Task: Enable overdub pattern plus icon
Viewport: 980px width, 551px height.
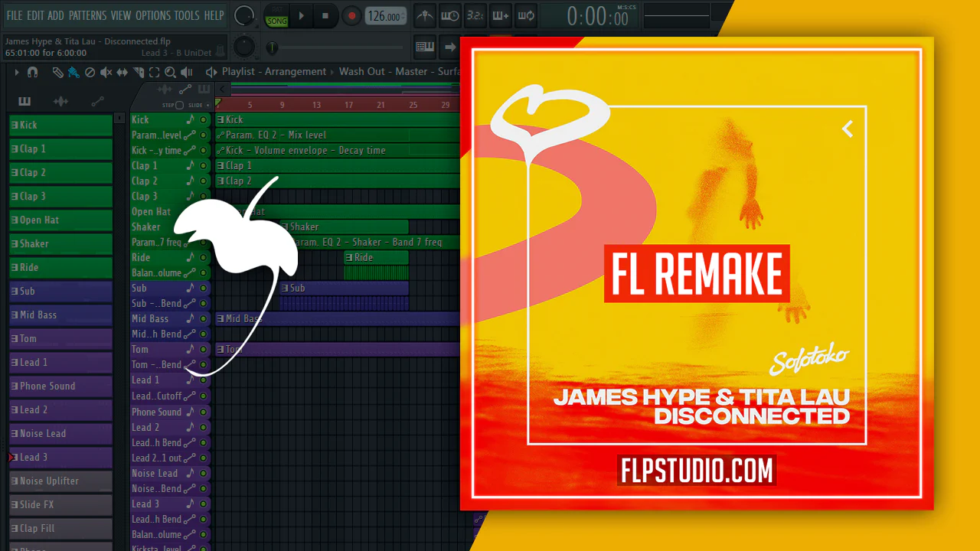Action: click(x=500, y=15)
